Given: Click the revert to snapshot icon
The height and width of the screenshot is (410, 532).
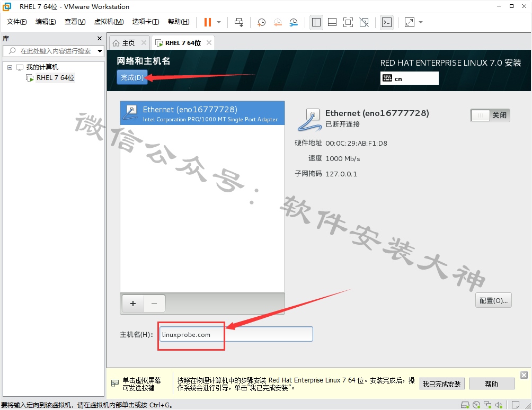Looking at the screenshot, I should pyautogui.click(x=278, y=22).
